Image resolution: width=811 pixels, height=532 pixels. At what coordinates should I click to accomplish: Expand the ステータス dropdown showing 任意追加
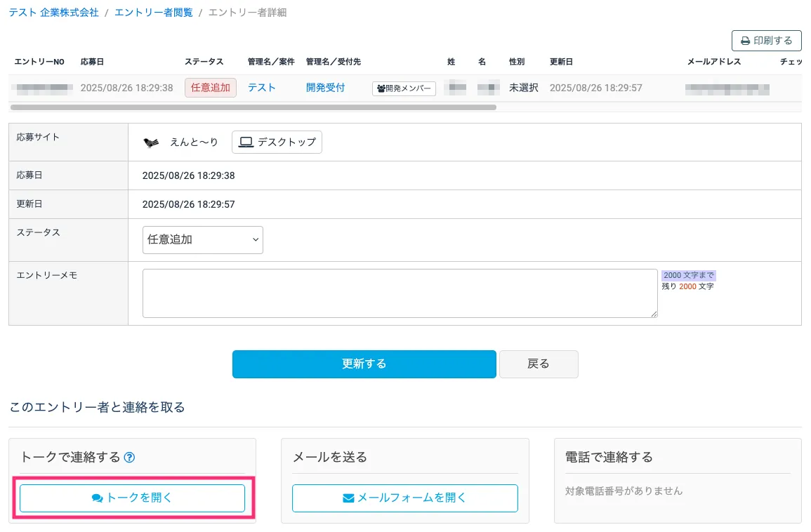click(x=202, y=239)
